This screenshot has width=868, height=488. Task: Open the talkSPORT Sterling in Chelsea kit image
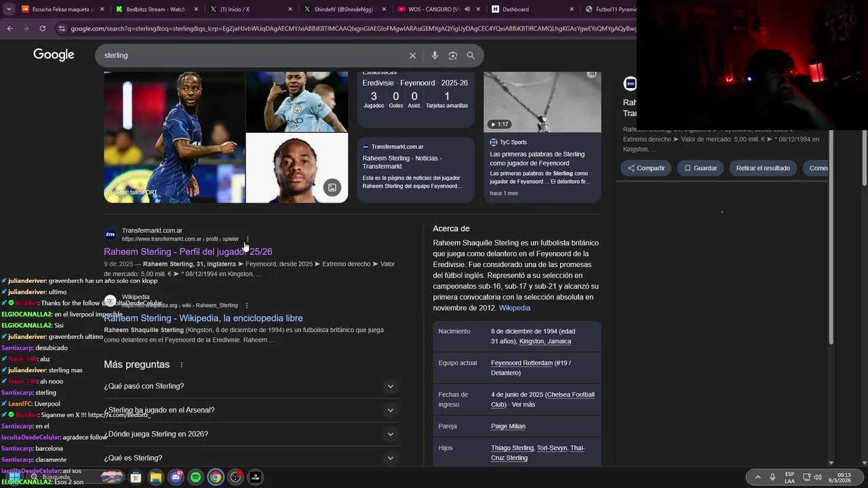point(174,138)
